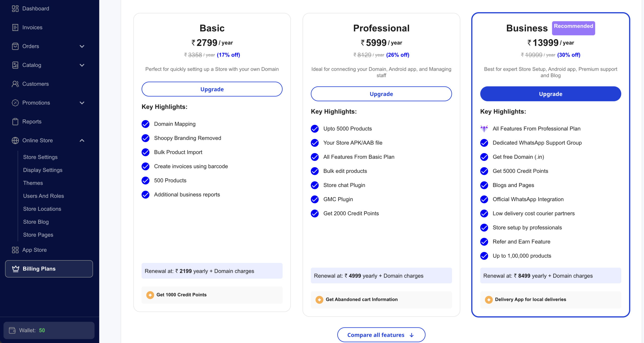Open Store Settings from sidebar
Viewport: 644px width, 343px height.
(40, 157)
